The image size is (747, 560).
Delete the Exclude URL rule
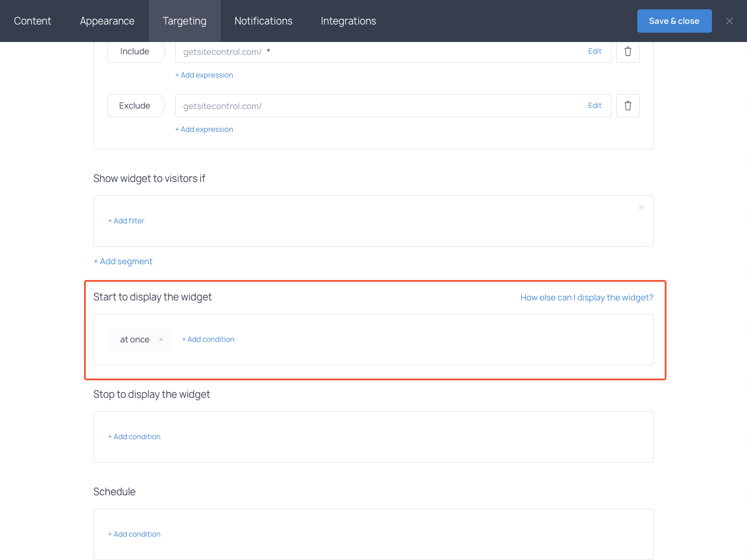(627, 106)
